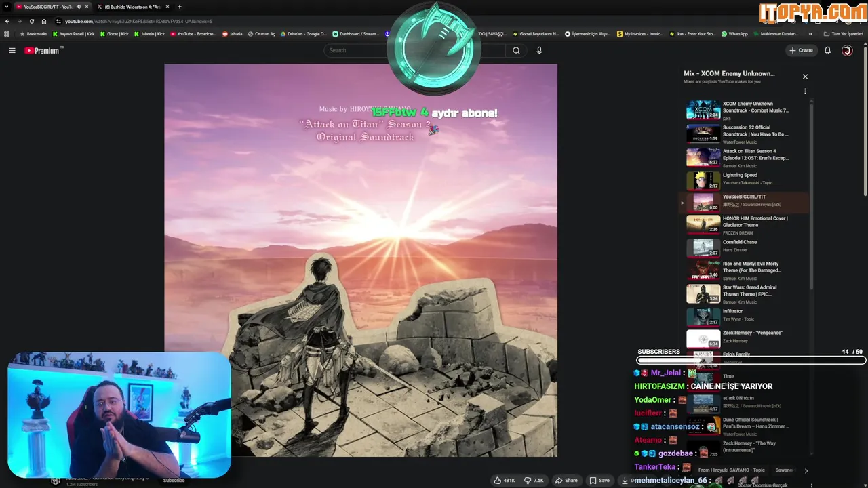Screen dimensions: 868x488
Task: Click the download arrow icon
Action: pyautogui.click(x=625, y=480)
